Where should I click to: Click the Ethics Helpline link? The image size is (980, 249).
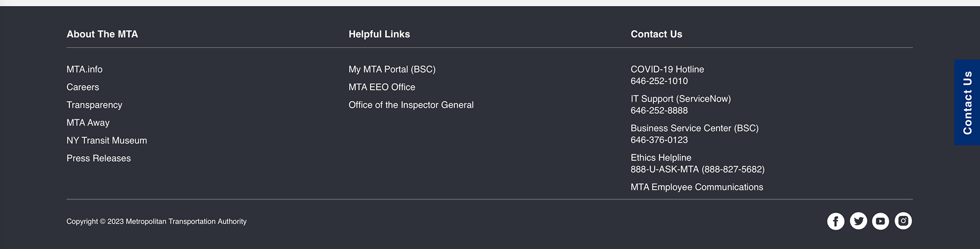pos(661,158)
